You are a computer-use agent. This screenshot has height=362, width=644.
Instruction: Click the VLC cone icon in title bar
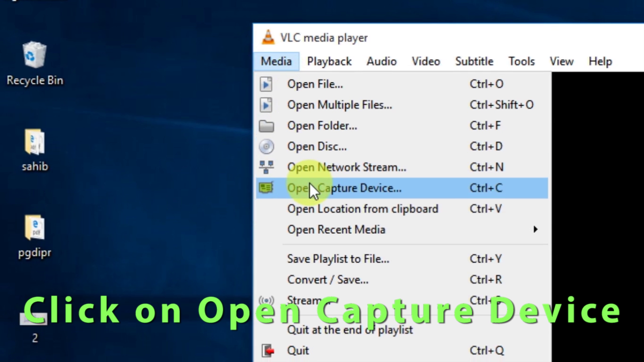[x=268, y=38]
